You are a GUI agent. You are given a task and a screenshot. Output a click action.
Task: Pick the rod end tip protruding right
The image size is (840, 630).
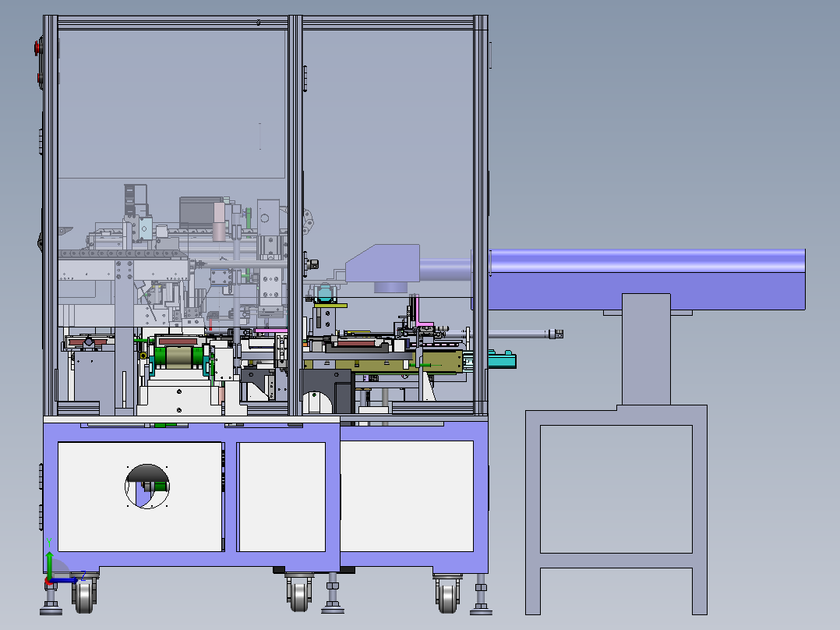(x=556, y=334)
